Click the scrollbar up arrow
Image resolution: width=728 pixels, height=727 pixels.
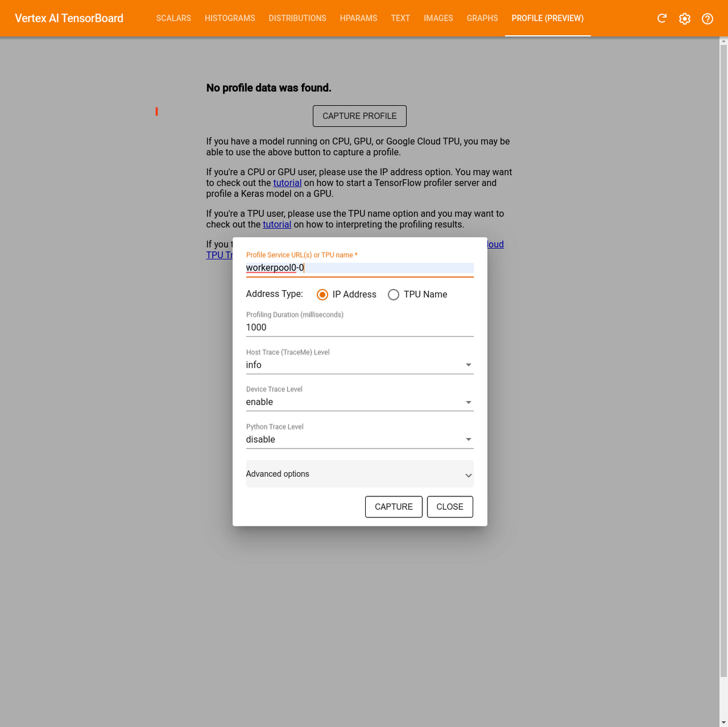[x=724, y=41]
